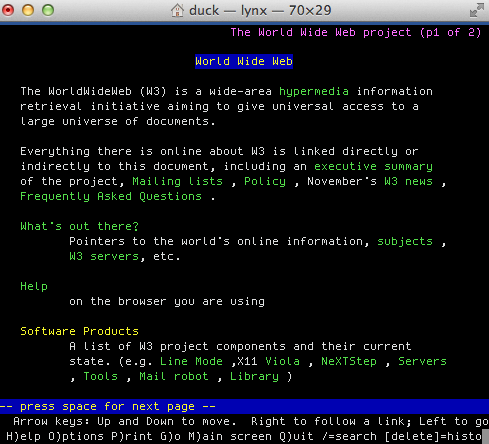Click the highlighted World Wide Web heading
This screenshot has height=444, width=489.
point(244,61)
